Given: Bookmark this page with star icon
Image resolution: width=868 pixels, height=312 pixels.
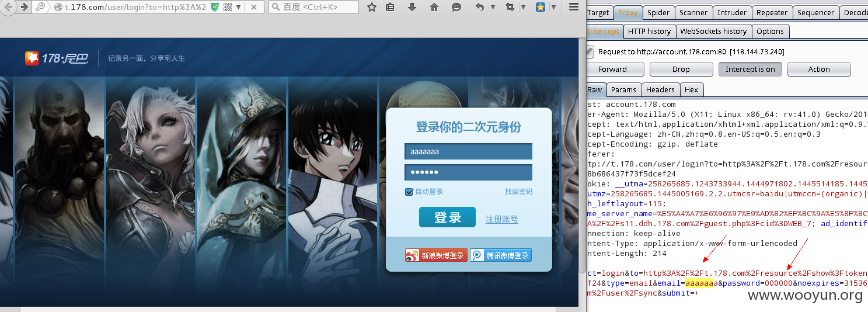Looking at the screenshot, I should [x=372, y=7].
